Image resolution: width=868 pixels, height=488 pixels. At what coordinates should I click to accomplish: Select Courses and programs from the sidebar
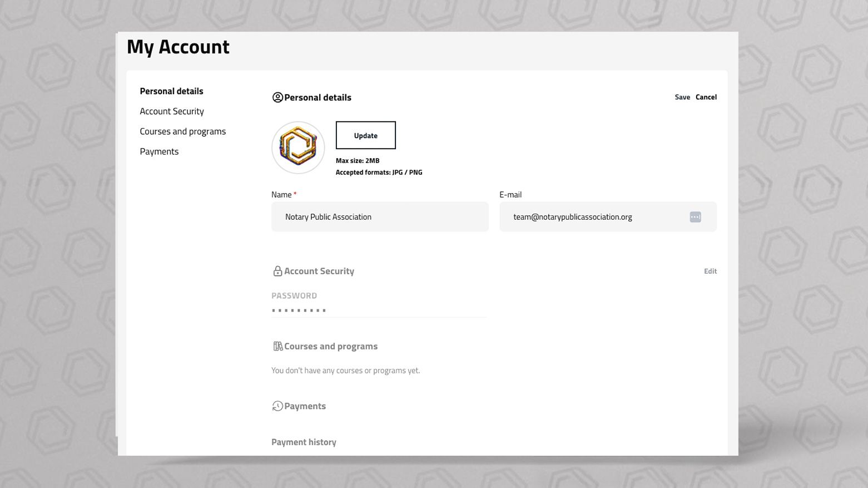tap(182, 131)
